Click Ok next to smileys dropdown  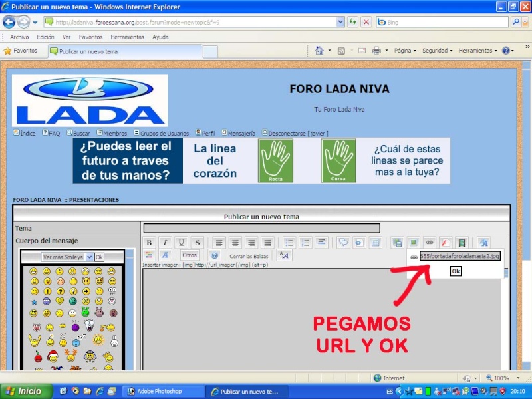[99, 257]
